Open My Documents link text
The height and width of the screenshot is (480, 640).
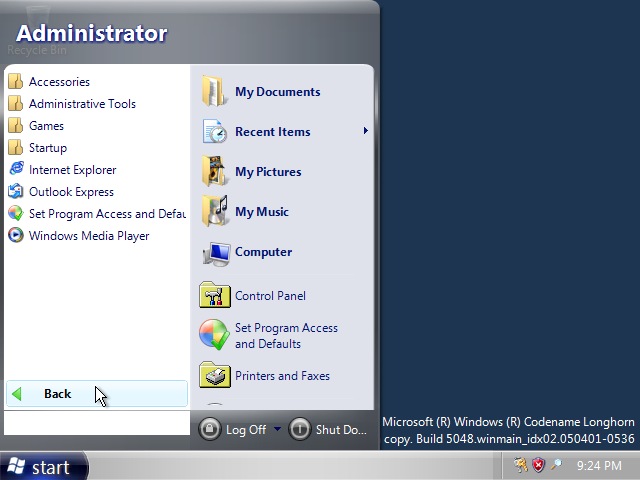(x=278, y=92)
